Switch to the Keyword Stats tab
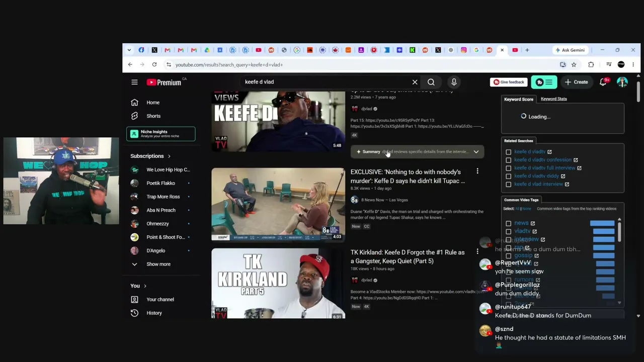The width and height of the screenshot is (644, 362). pos(553,99)
